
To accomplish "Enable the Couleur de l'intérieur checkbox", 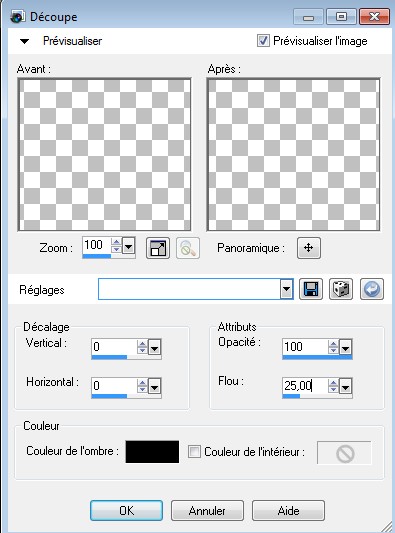I will (x=194, y=452).
